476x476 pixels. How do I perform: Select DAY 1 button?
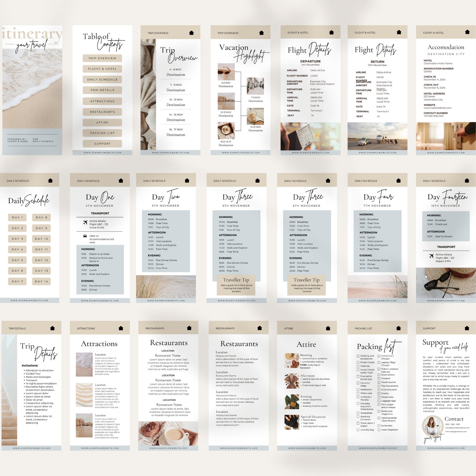tap(17, 217)
